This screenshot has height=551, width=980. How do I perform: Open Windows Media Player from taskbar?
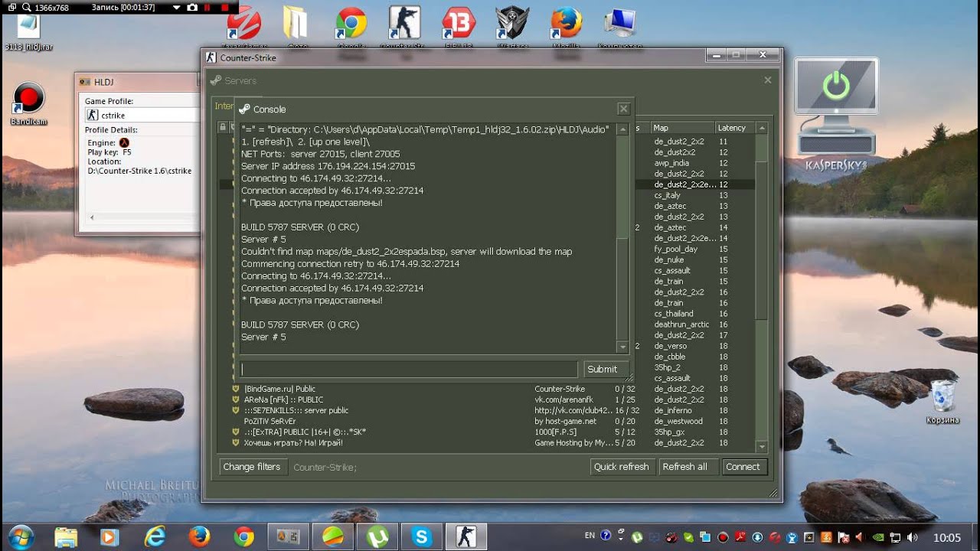point(111,537)
